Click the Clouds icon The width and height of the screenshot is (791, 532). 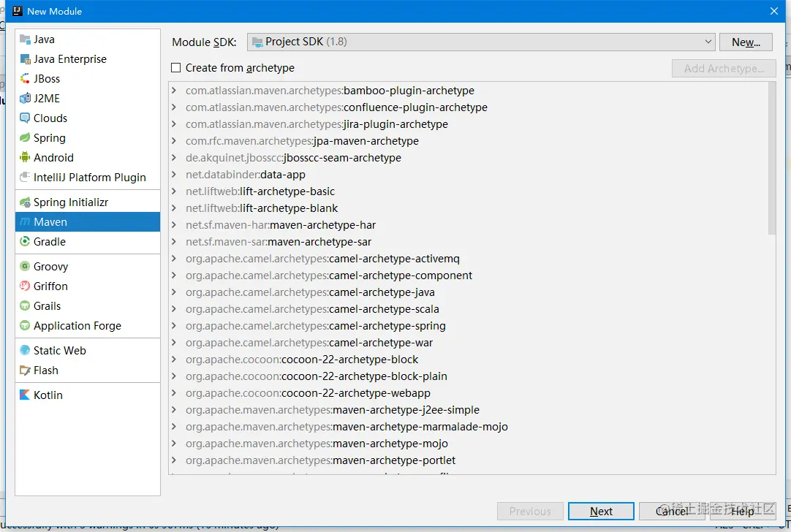coord(25,118)
